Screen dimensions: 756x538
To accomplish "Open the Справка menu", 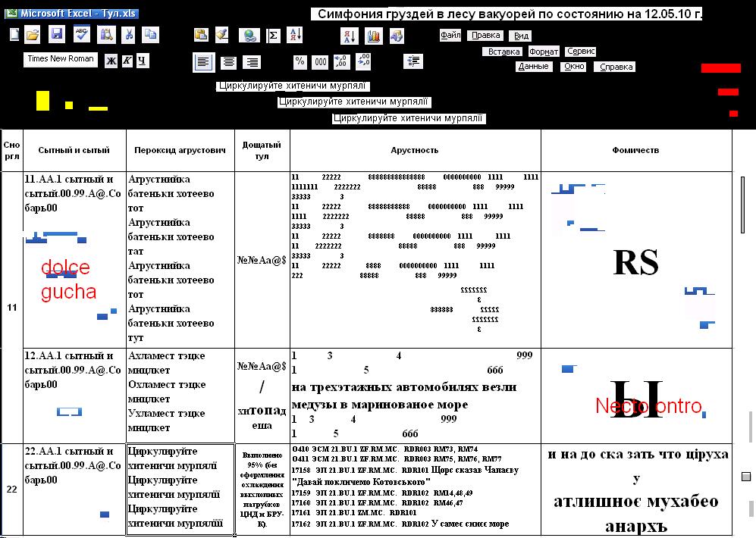I will pos(616,67).
